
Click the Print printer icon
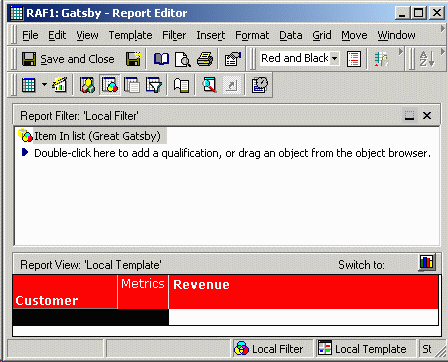[x=205, y=59]
